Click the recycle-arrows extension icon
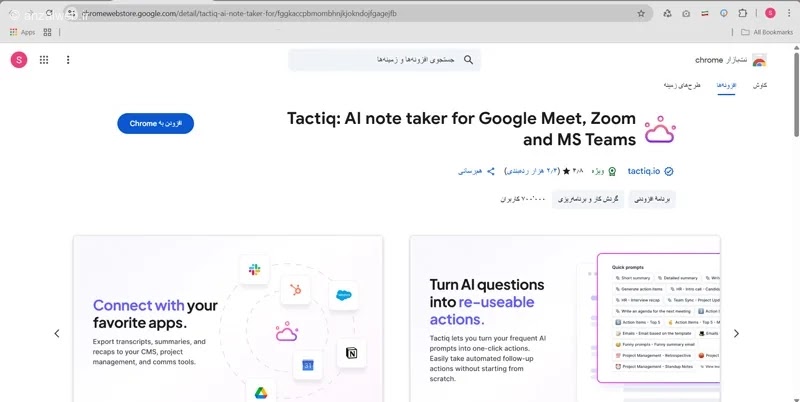The image size is (800, 402). pyautogui.click(x=667, y=14)
